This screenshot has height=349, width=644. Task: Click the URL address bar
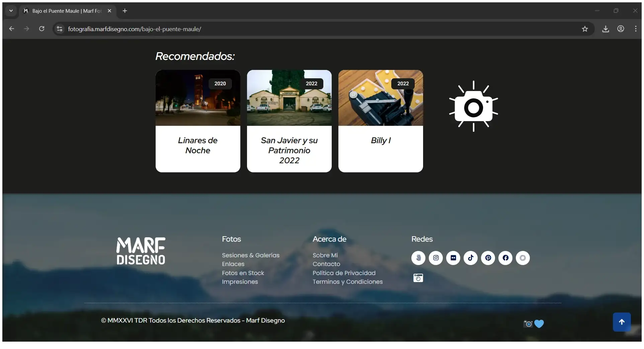(x=301, y=29)
